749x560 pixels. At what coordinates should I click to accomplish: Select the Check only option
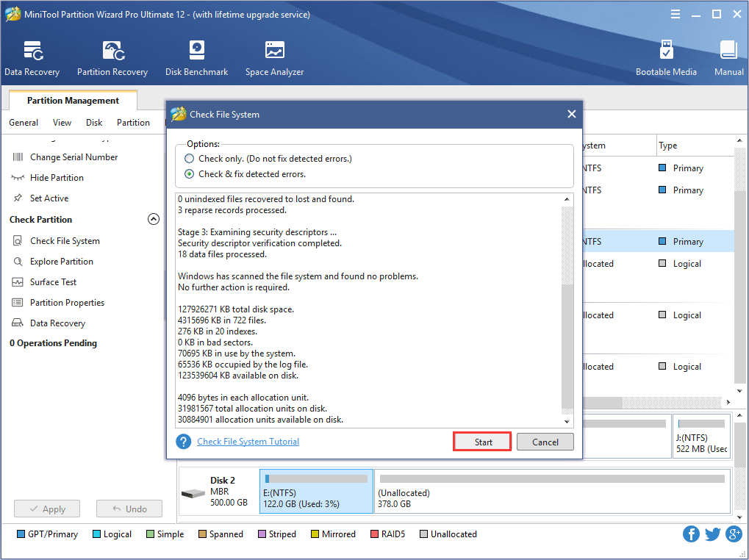pyautogui.click(x=189, y=158)
